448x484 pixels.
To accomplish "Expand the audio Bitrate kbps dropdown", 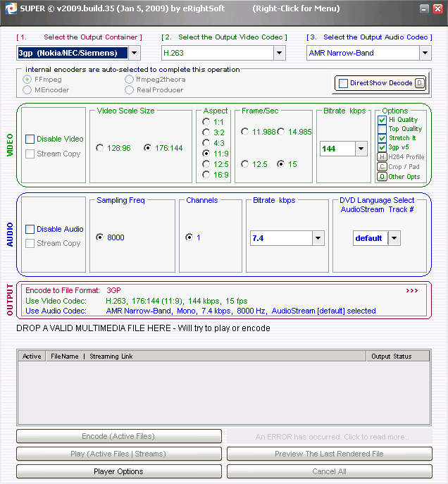I will pos(318,238).
